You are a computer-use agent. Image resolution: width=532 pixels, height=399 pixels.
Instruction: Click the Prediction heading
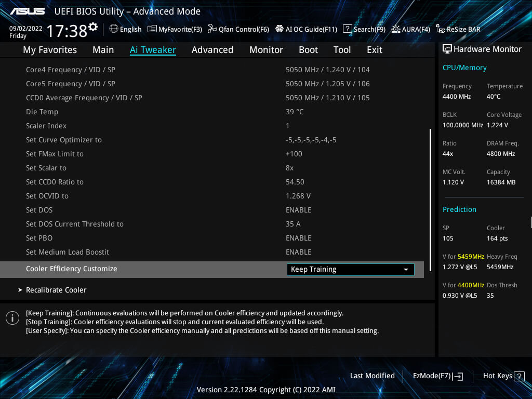click(x=459, y=209)
